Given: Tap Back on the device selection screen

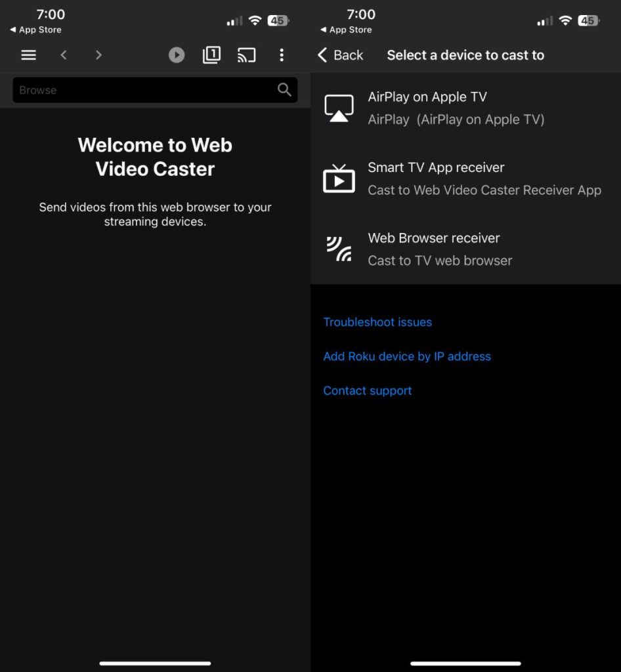Looking at the screenshot, I should [x=340, y=55].
